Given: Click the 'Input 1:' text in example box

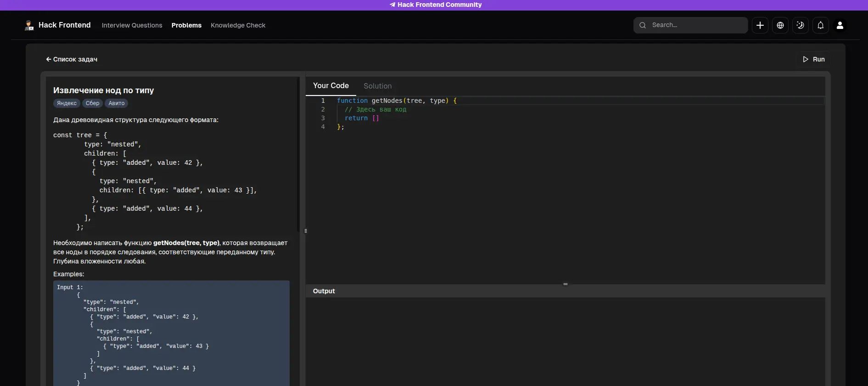Looking at the screenshot, I should pyautogui.click(x=70, y=287).
